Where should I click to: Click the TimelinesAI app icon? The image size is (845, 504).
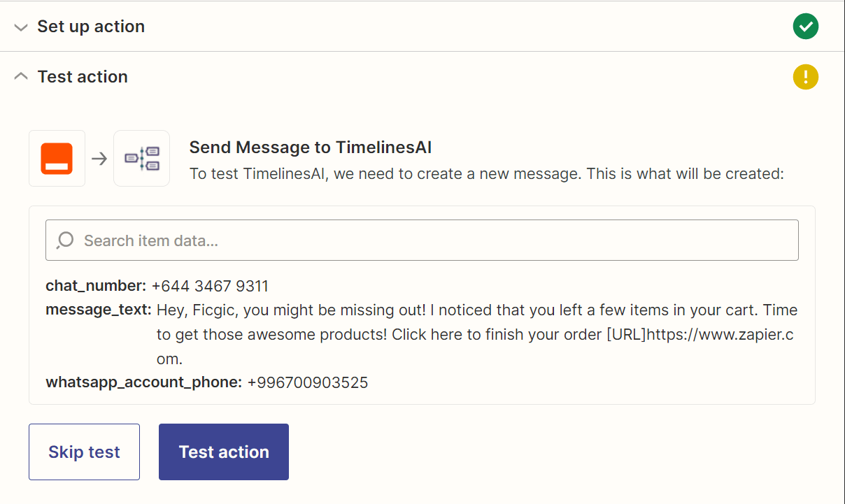pos(141,159)
